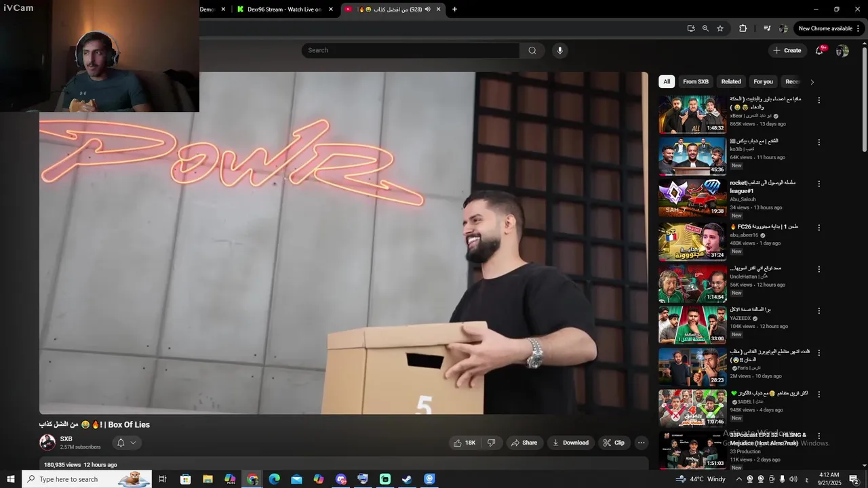Open Microsoft Edge from the taskbar
Image resolution: width=868 pixels, height=488 pixels.
pos(274,479)
